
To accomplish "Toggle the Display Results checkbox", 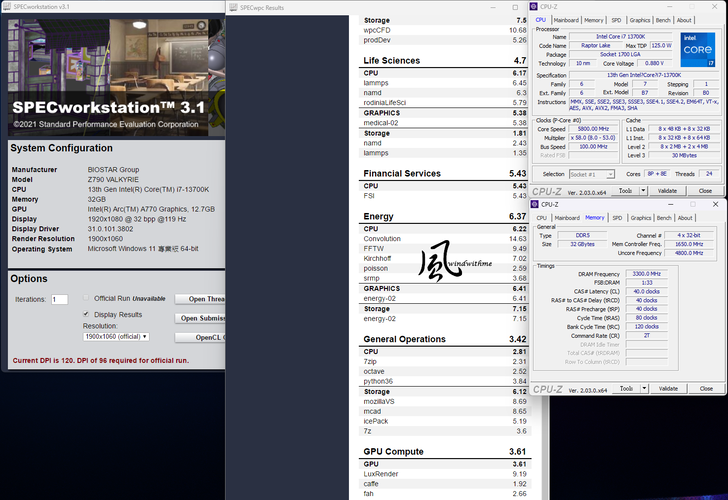I will 86,313.
